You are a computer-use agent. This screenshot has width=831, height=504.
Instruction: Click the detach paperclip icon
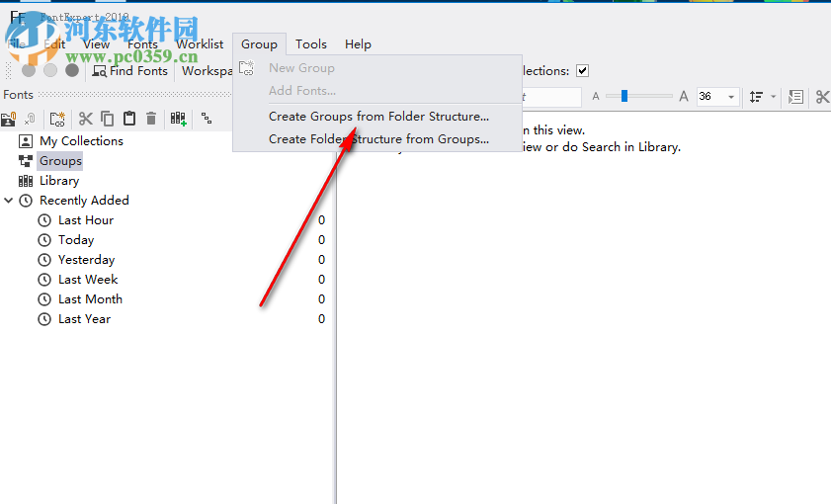[30, 119]
